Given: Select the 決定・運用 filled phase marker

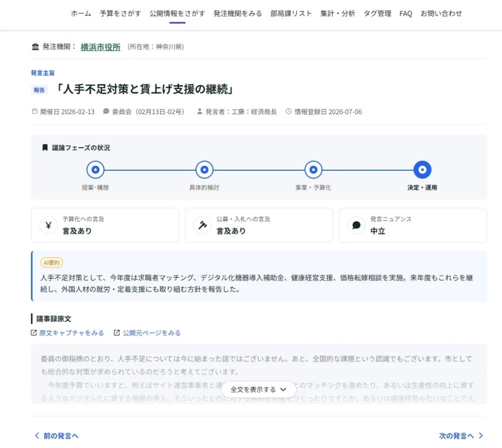Looking at the screenshot, I should pos(423,170).
